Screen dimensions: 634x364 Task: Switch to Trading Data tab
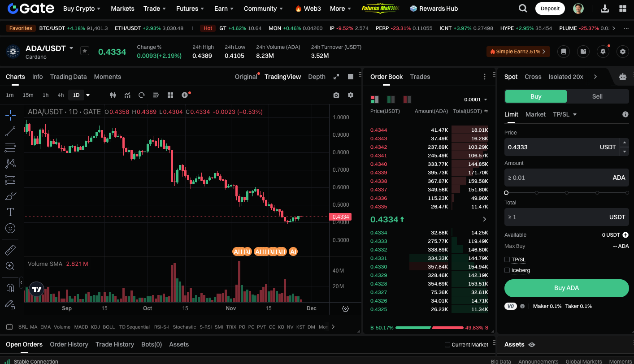tap(68, 77)
